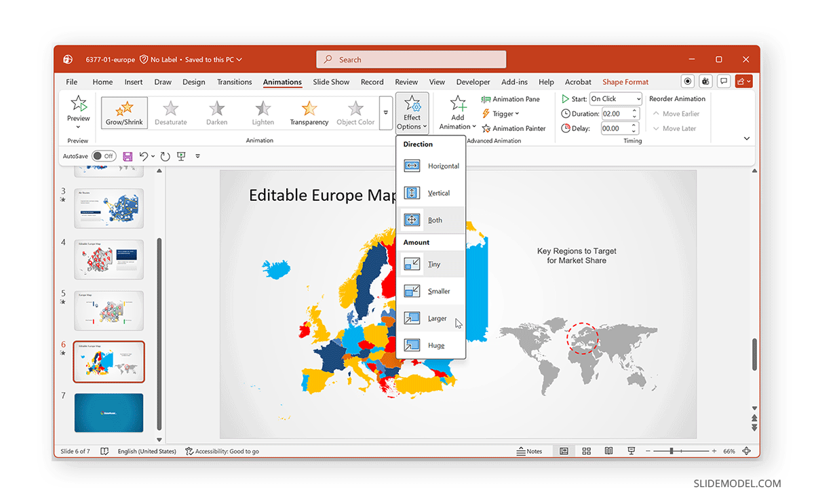
Task: Select the Desaturate emphasis effect
Action: [171, 113]
